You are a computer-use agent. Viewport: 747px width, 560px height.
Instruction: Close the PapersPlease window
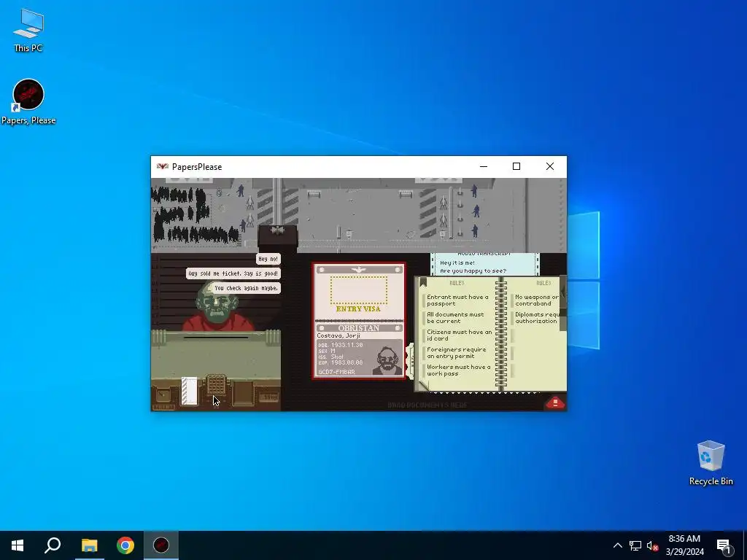(x=550, y=167)
